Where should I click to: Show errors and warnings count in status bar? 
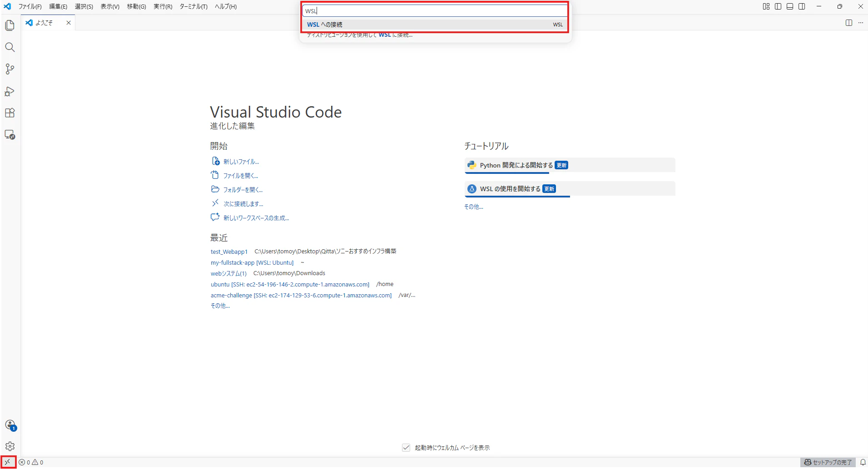pos(31,462)
